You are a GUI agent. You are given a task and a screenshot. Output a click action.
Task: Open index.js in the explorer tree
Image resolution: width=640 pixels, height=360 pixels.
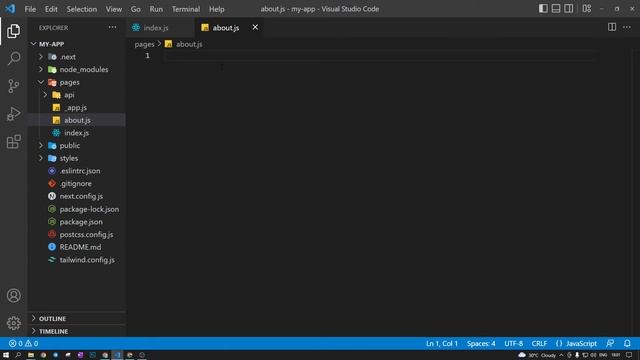coord(77,133)
